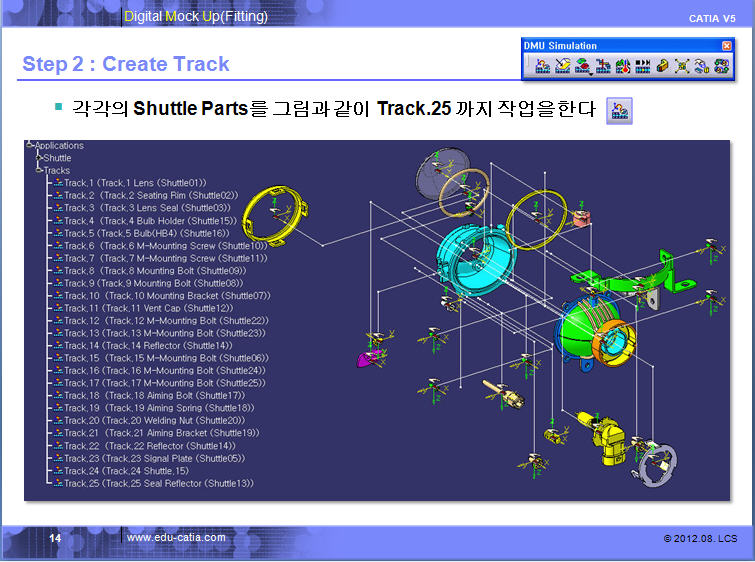Collapse the Applications tree node
Viewport: 755px width, 562px height.
pos(31,145)
